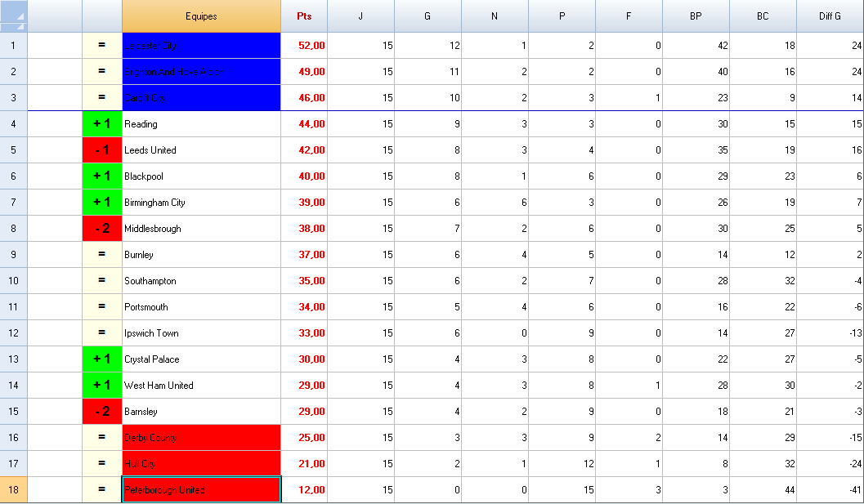Select Leicester City's BP value 42

pyautogui.click(x=696, y=45)
